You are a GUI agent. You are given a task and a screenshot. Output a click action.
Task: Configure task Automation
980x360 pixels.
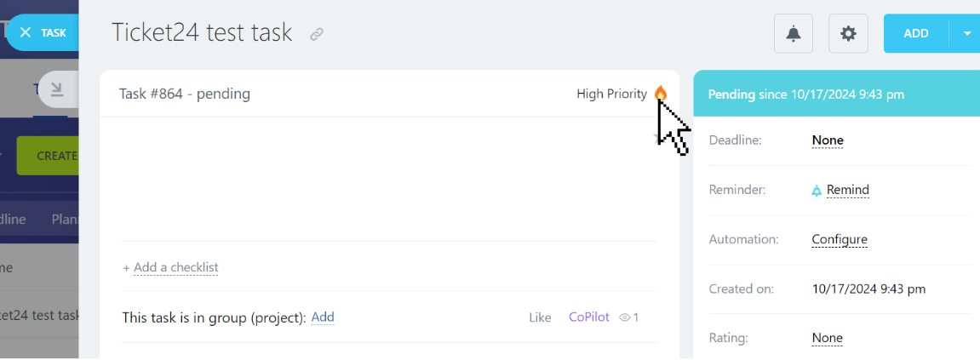[840, 239]
